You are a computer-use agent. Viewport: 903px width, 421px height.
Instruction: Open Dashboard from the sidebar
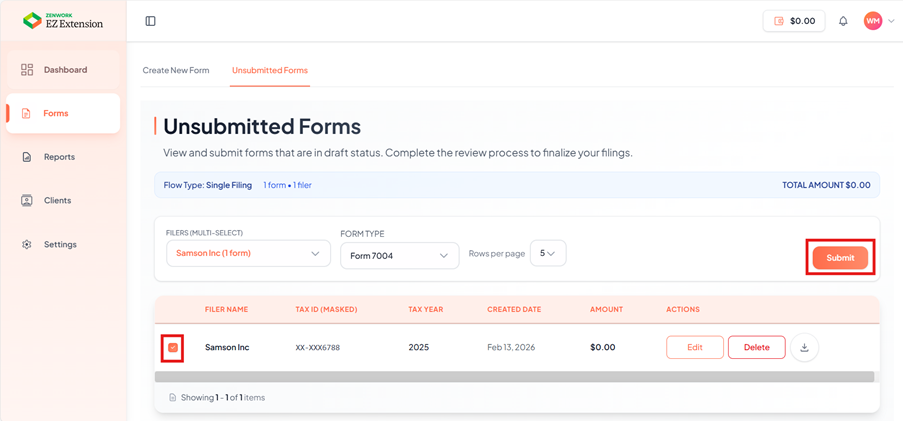click(64, 70)
